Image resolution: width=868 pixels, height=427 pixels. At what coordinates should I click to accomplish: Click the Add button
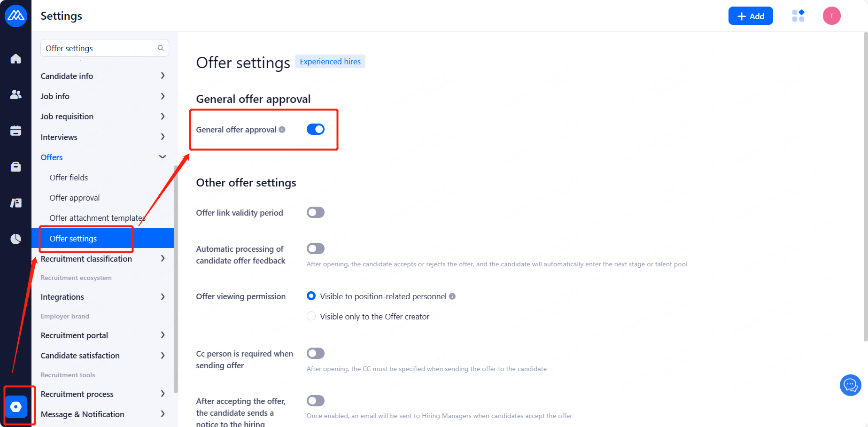click(x=750, y=16)
